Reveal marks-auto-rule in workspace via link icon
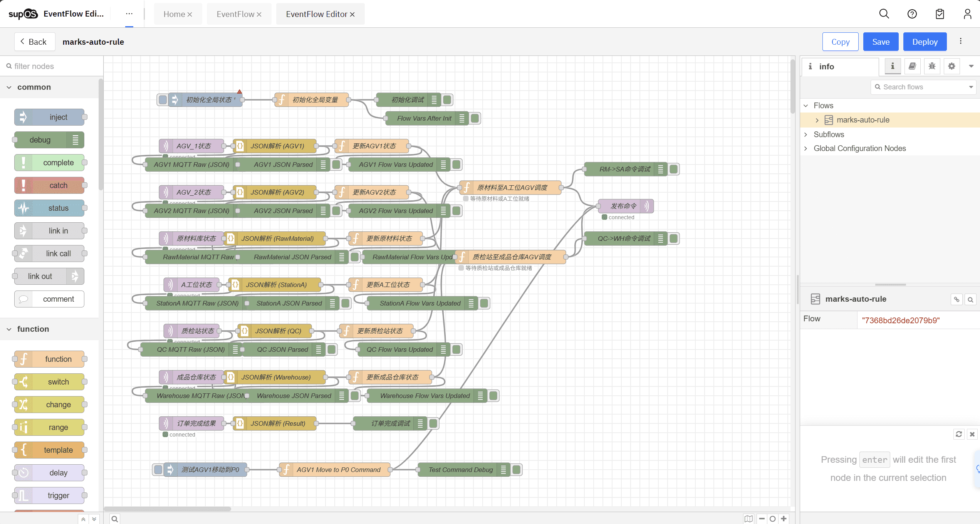 pyautogui.click(x=957, y=299)
